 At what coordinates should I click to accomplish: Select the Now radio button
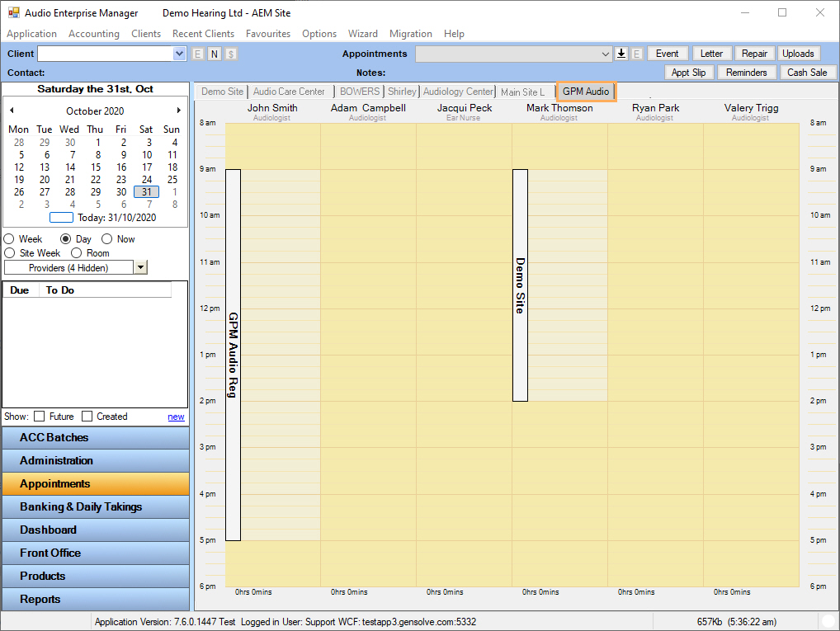tap(106, 239)
